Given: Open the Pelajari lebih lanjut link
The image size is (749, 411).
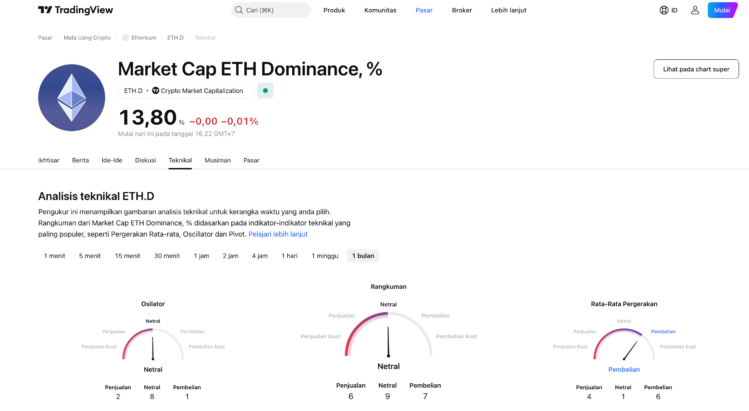Looking at the screenshot, I should coord(278,233).
